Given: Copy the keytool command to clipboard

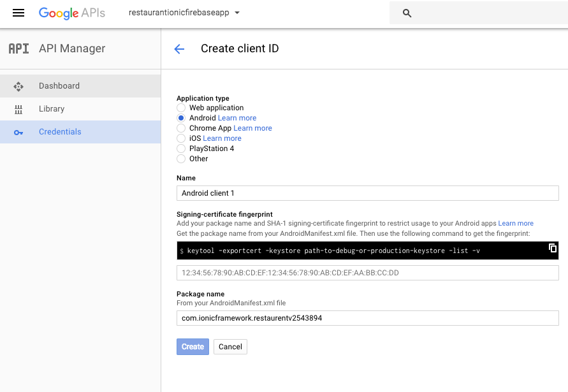Looking at the screenshot, I should click(x=553, y=248).
